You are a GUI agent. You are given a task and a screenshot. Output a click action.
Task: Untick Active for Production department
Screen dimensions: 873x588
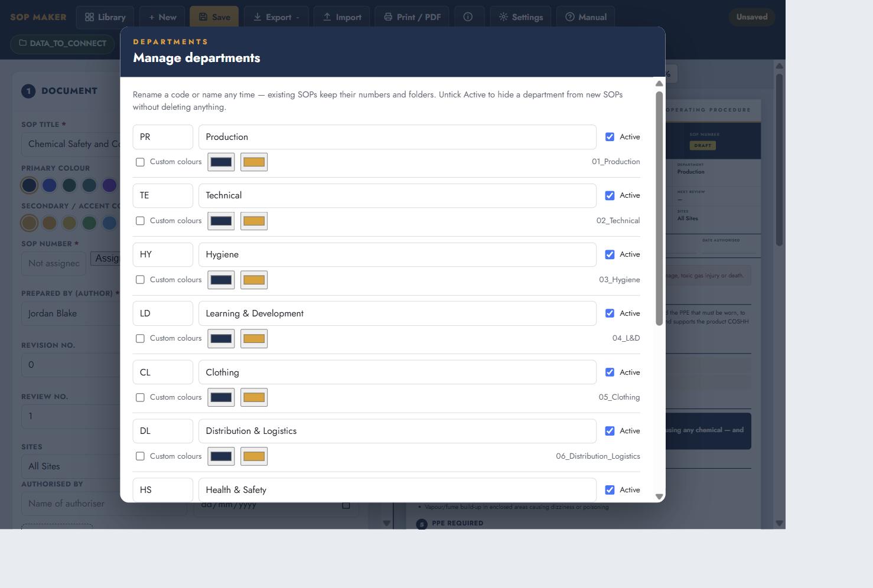coord(610,137)
